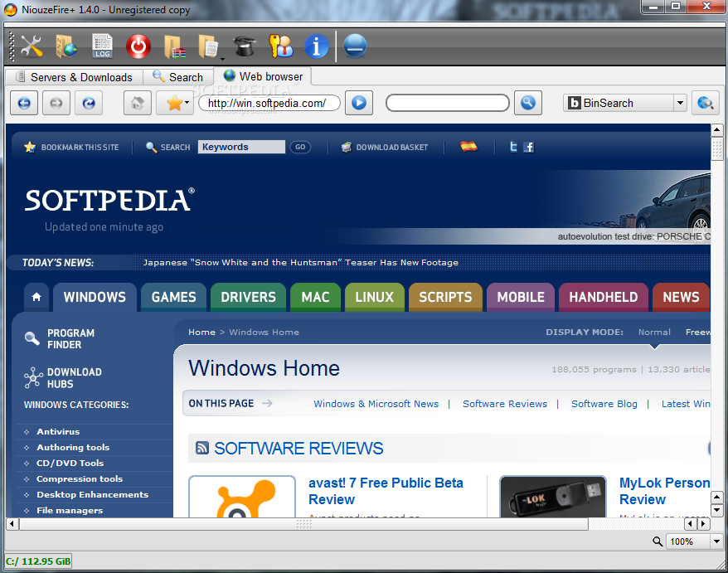This screenshot has width=728, height=573.
Task: Switch to Servers & Downloads tab
Action: point(75,77)
